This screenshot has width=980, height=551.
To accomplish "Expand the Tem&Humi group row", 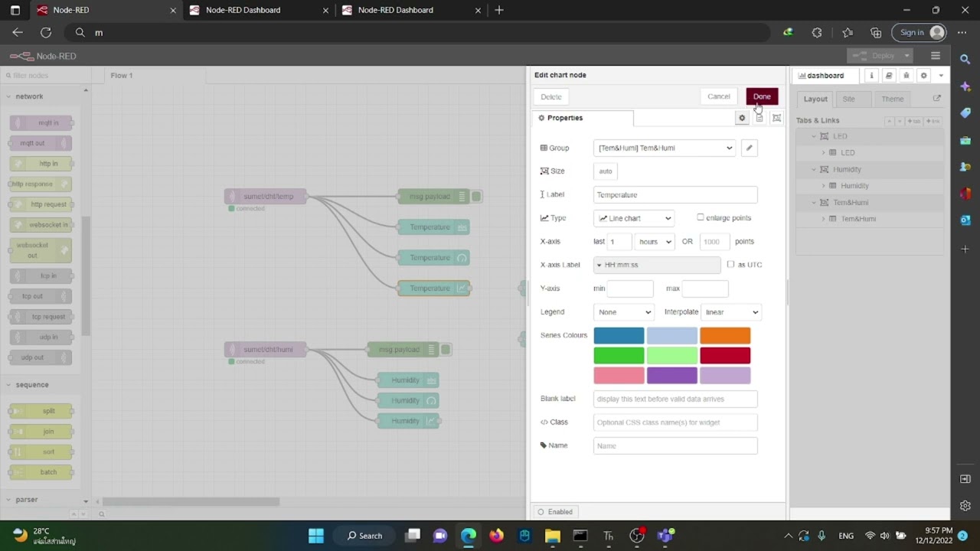I will click(824, 219).
